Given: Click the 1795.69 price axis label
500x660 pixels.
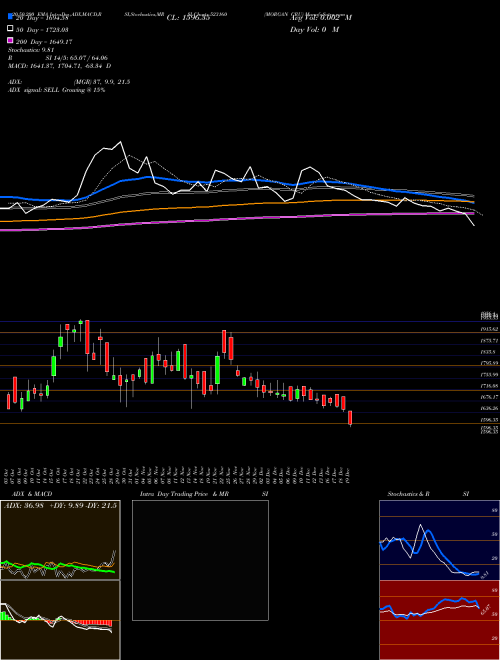Looking at the screenshot, I should pos(489,362).
